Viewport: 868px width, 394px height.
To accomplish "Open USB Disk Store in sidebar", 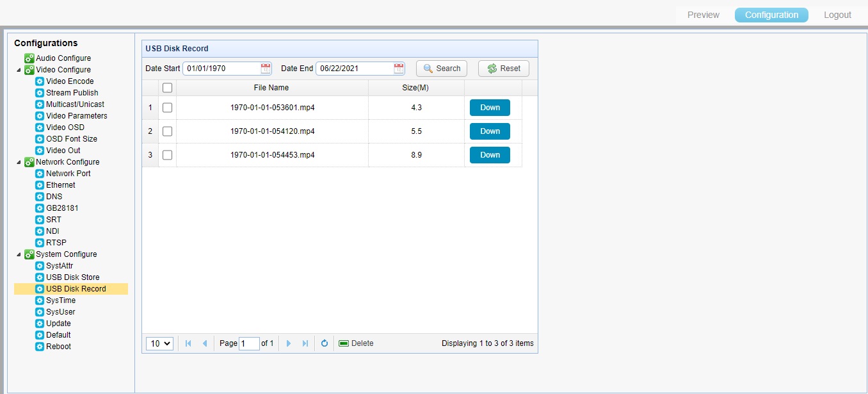I will point(72,277).
